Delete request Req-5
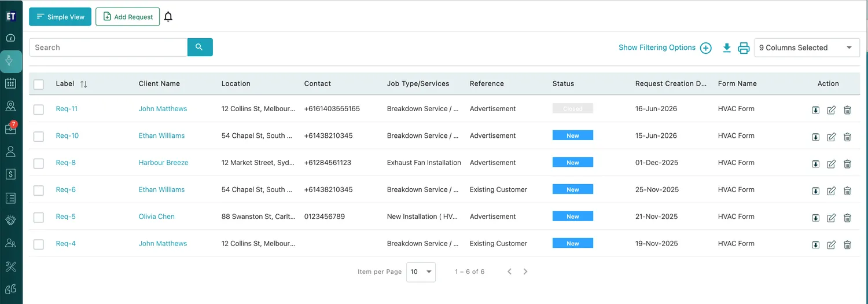Image resolution: width=868 pixels, height=304 pixels. click(847, 218)
